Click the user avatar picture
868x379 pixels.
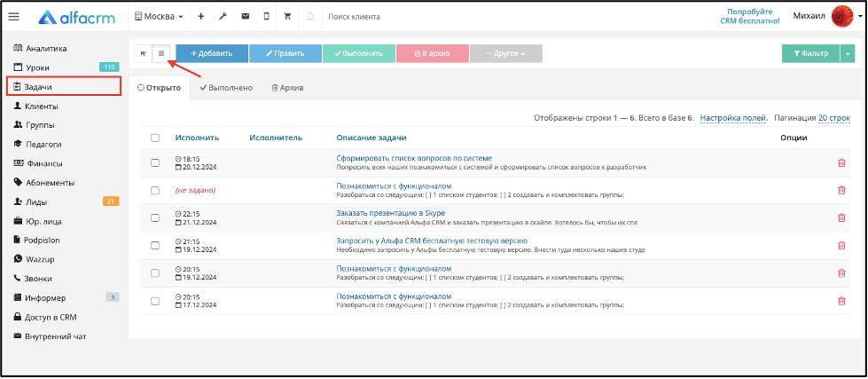pyautogui.click(x=843, y=17)
